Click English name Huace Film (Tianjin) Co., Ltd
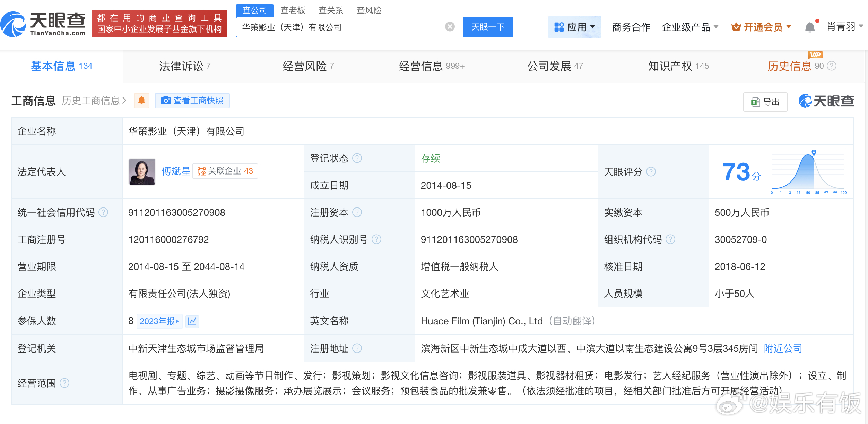Viewport: 868px width, 424px height. pyautogui.click(x=482, y=321)
